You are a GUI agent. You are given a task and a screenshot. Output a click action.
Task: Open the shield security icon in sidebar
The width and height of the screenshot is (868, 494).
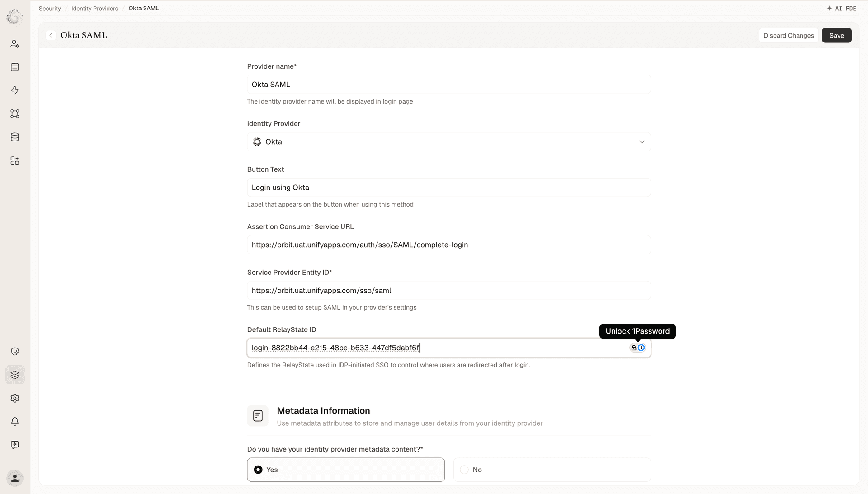(15, 352)
